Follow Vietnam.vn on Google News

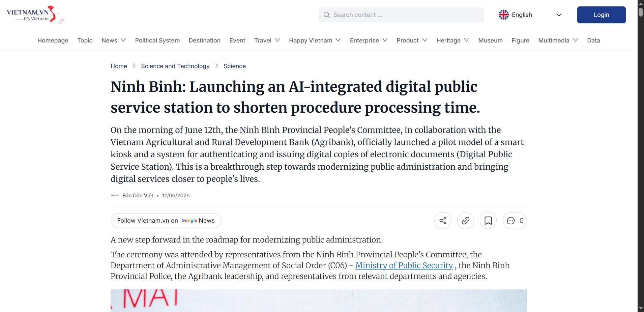166,221
